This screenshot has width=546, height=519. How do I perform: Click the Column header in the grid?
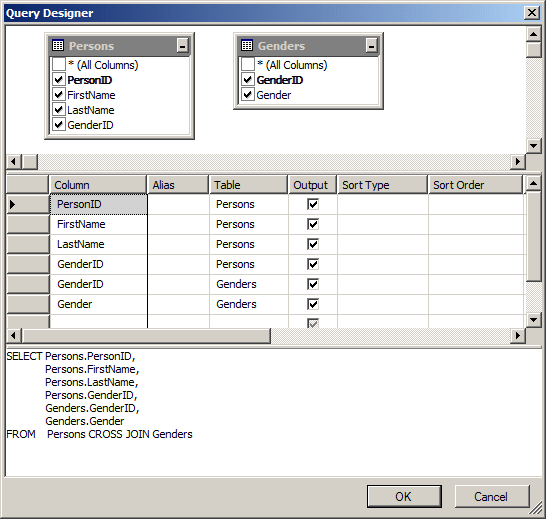98,185
